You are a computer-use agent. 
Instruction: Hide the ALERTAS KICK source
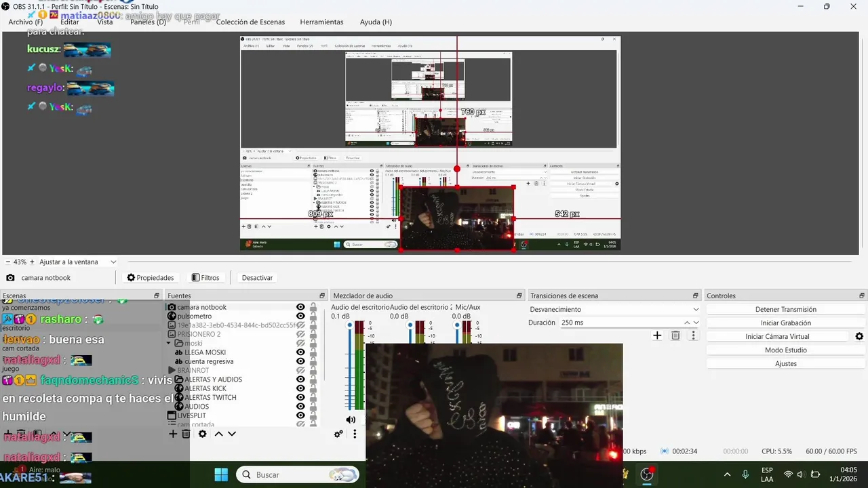pos(300,388)
